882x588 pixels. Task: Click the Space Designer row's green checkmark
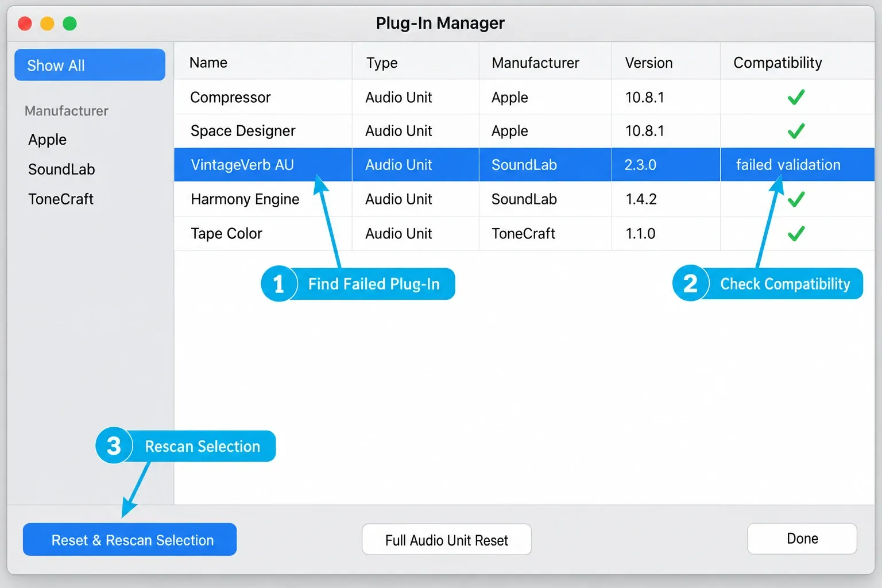click(796, 131)
